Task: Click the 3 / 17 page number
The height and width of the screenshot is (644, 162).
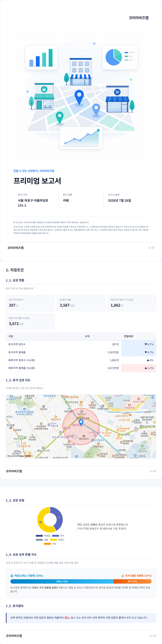Action: [153, 636]
